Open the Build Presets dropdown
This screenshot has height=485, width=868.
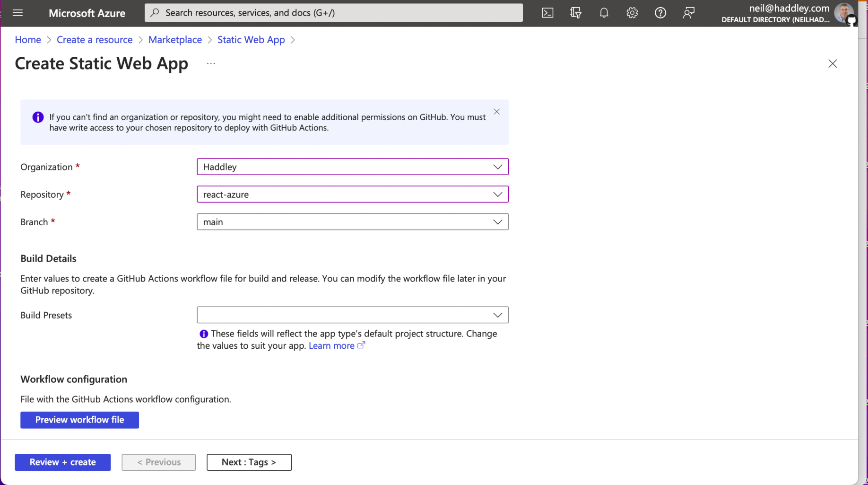coord(352,315)
